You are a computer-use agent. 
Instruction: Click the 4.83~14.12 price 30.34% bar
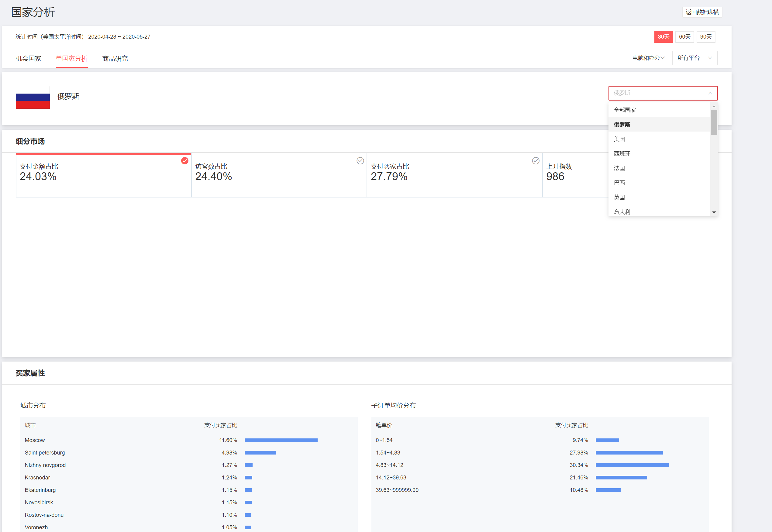pos(632,465)
